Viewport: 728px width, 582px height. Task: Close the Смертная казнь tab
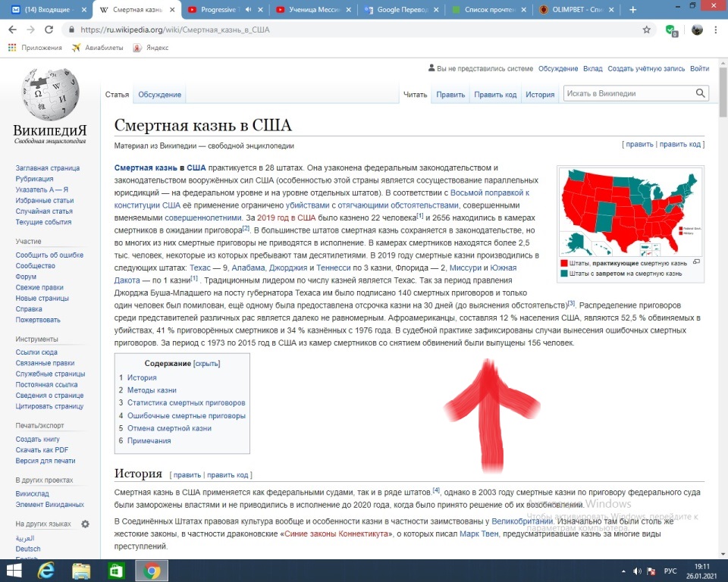pyautogui.click(x=172, y=9)
